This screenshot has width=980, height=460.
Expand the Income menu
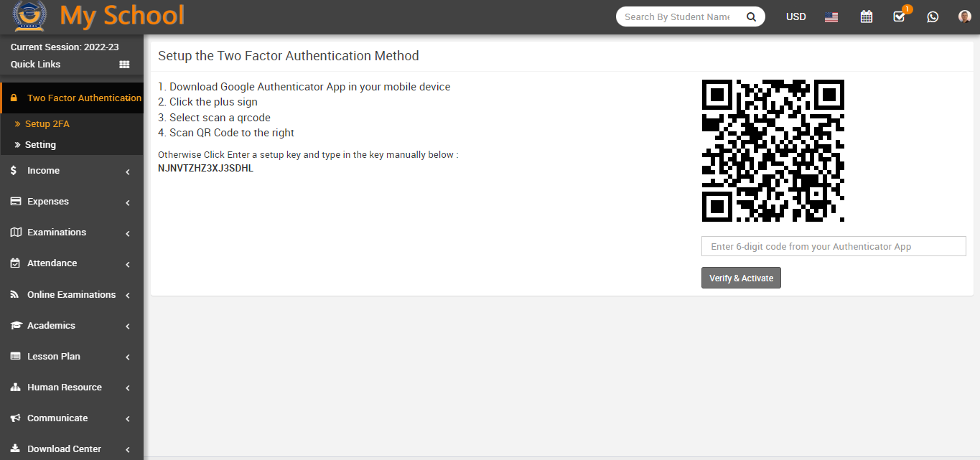(72, 171)
